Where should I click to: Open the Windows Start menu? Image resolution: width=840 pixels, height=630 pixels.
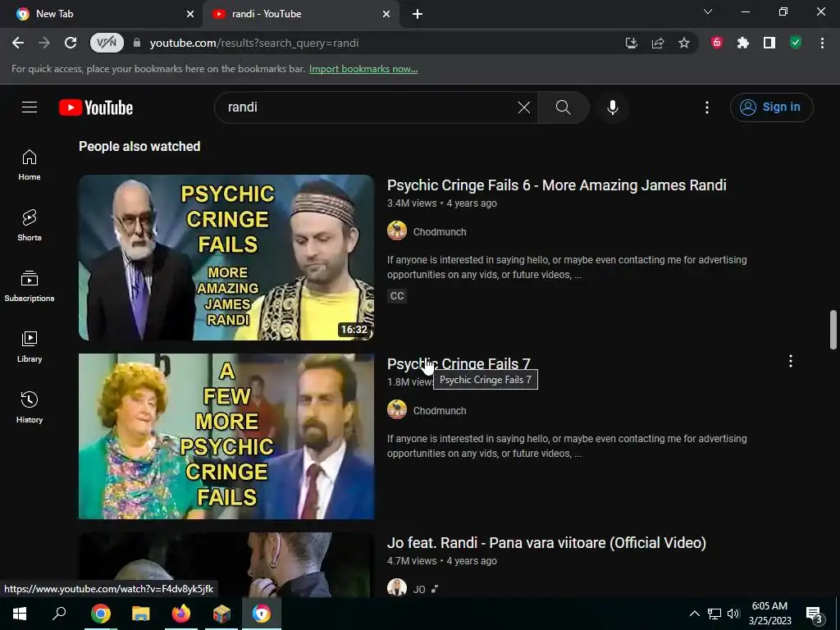[x=20, y=614]
